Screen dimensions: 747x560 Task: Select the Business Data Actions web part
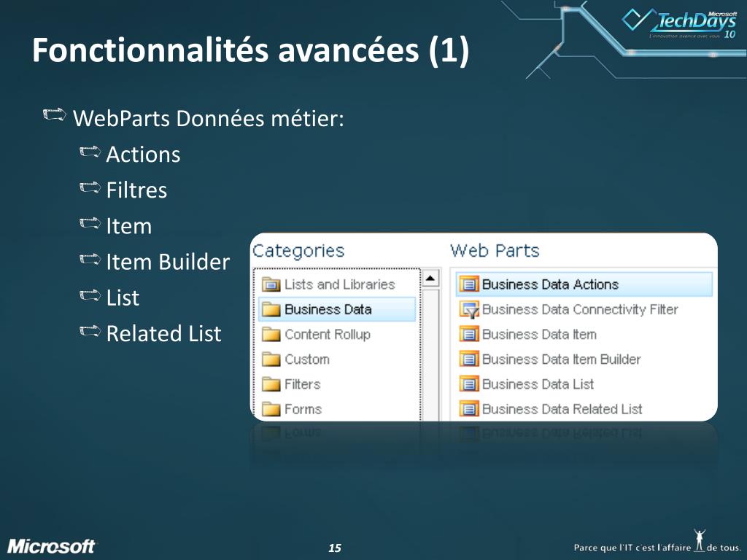pos(584,284)
